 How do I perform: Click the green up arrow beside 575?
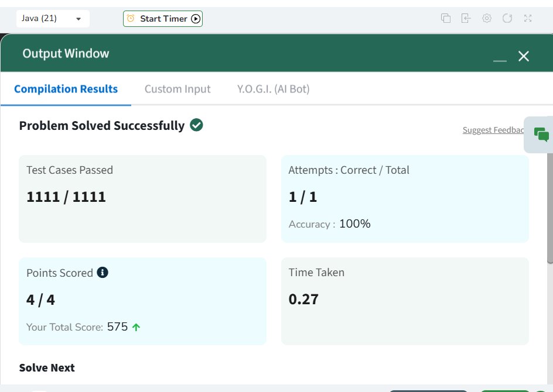point(136,327)
